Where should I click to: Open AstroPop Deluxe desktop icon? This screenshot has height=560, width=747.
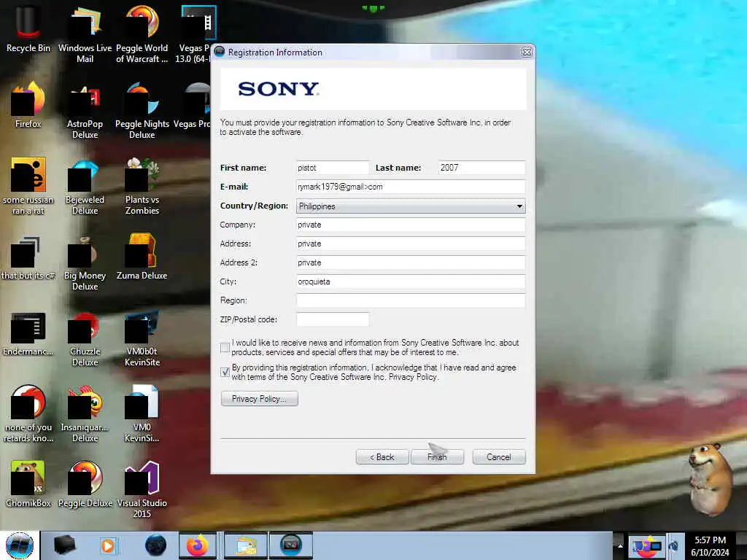click(85, 111)
